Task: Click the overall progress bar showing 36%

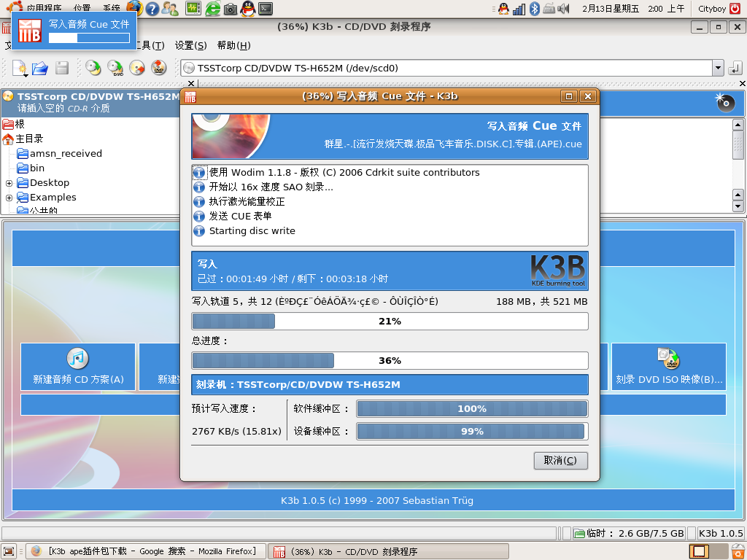Action: point(390,360)
